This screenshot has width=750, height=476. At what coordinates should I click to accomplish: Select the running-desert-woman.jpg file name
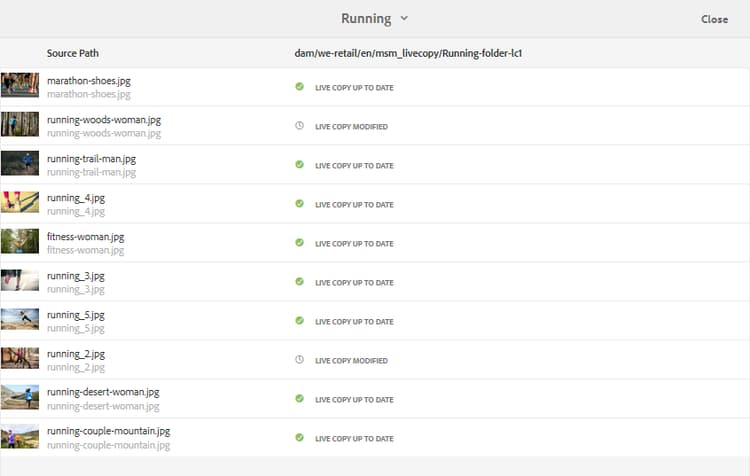coord(103,392)
